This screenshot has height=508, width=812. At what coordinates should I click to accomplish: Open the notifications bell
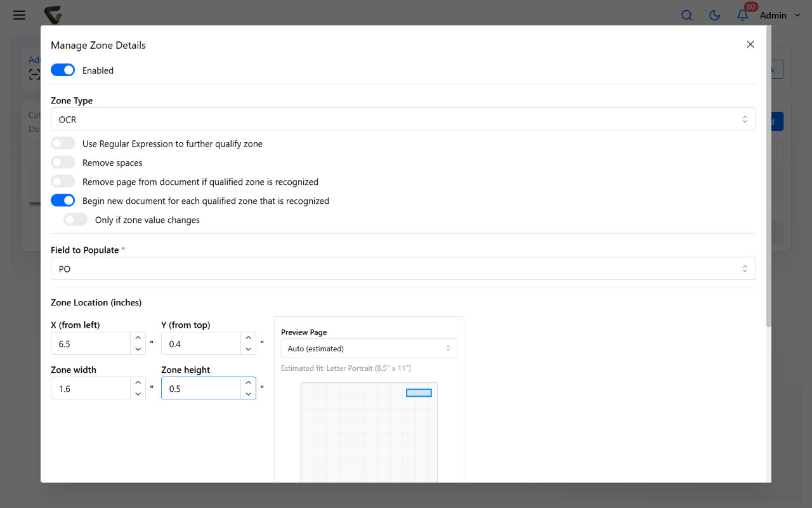point(743,15)
